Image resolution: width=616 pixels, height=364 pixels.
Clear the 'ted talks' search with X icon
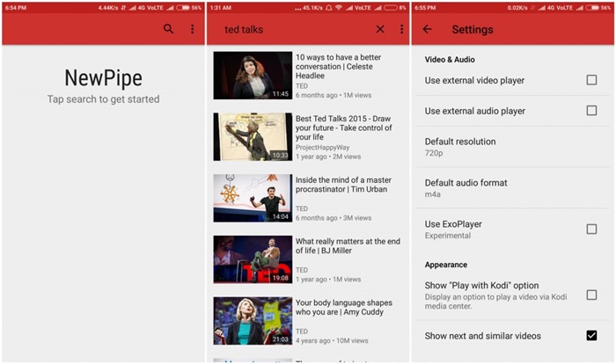coord(380,29)
